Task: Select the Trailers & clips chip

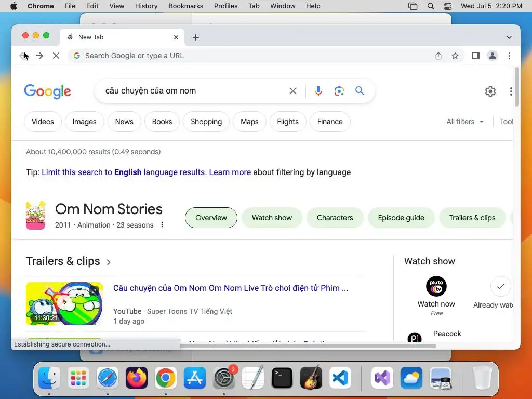Action: point(472,218)
